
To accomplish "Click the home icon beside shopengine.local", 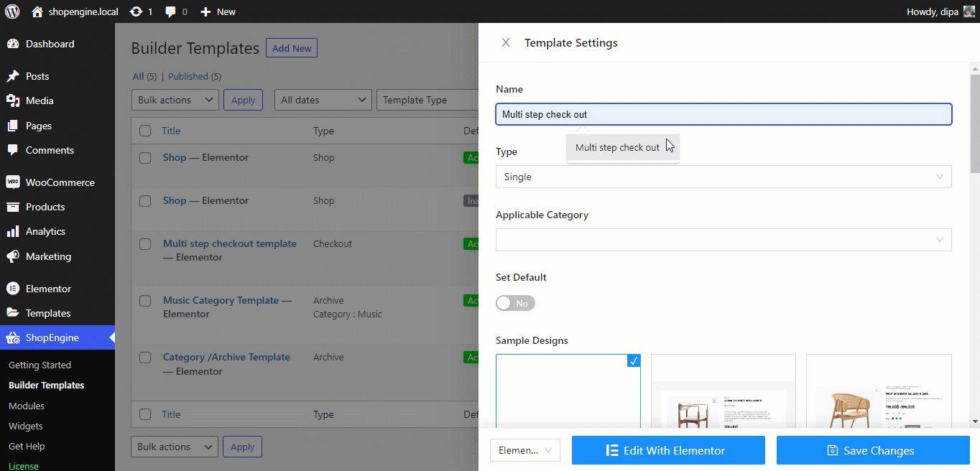I will (x=37, y=11).
